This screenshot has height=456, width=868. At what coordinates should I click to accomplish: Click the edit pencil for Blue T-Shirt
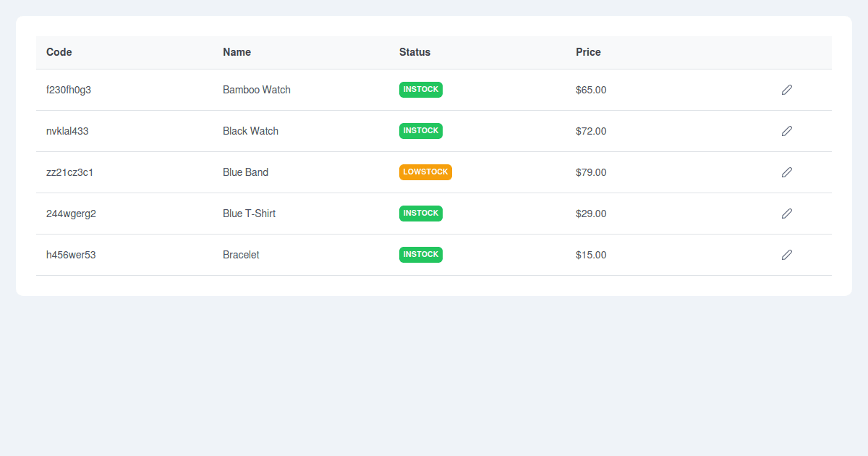point(787,214)
